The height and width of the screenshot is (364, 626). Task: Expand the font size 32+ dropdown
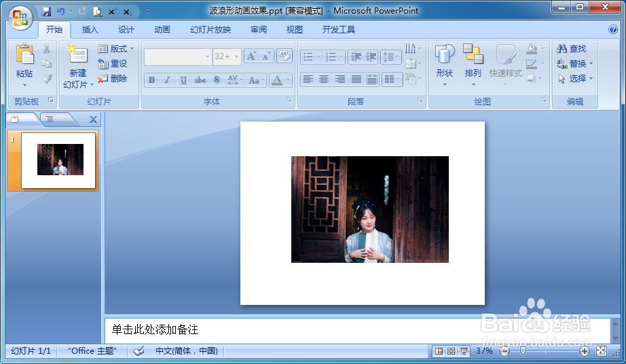coord(237,56)
